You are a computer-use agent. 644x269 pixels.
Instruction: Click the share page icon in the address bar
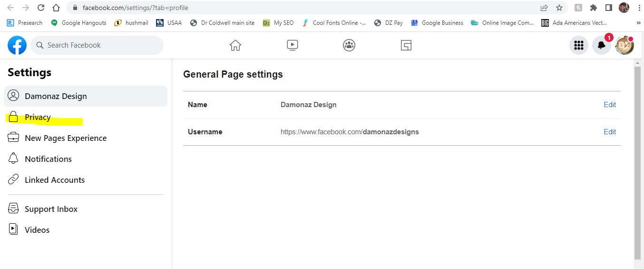pyautogui.click(x=544, y=8)
